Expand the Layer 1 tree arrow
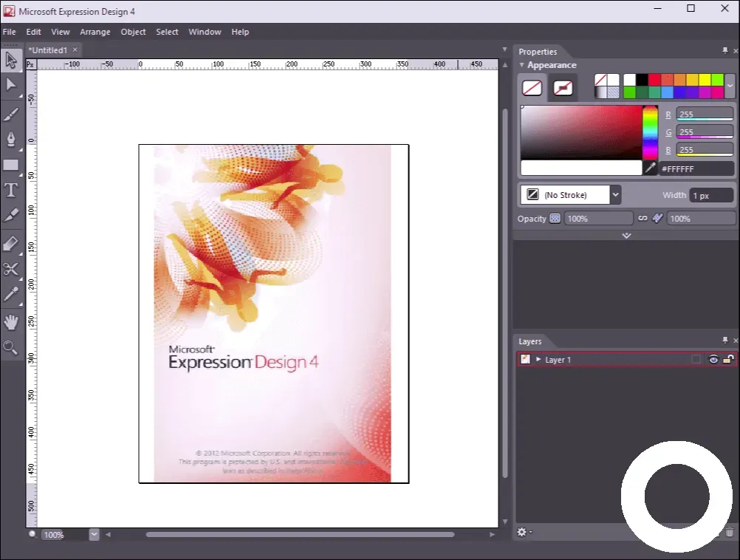 coord(538,359)
